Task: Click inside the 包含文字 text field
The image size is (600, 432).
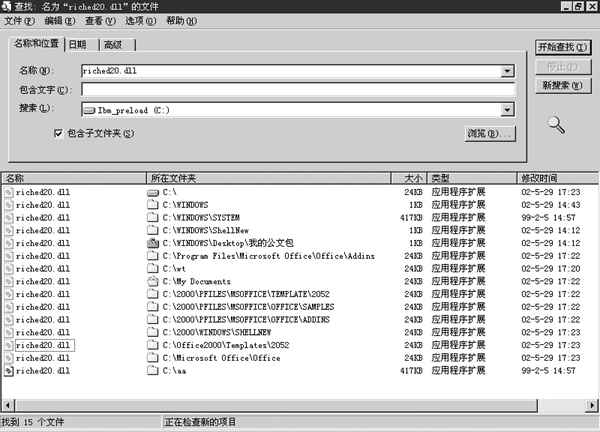Action: 298,90
